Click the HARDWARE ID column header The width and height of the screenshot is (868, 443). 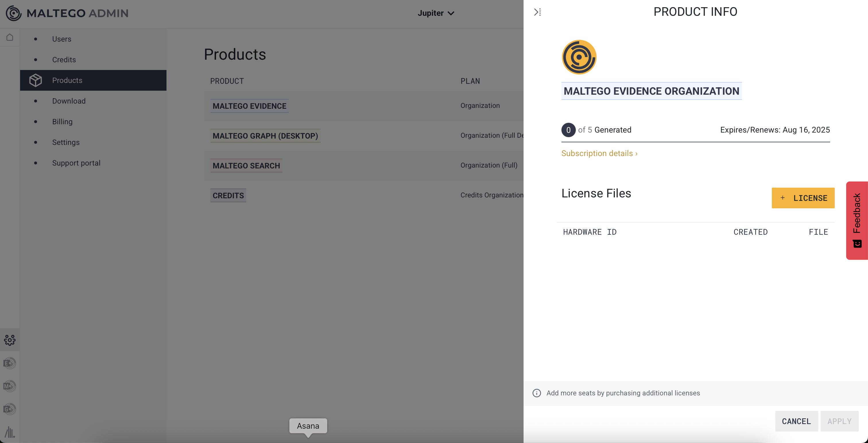590,232
